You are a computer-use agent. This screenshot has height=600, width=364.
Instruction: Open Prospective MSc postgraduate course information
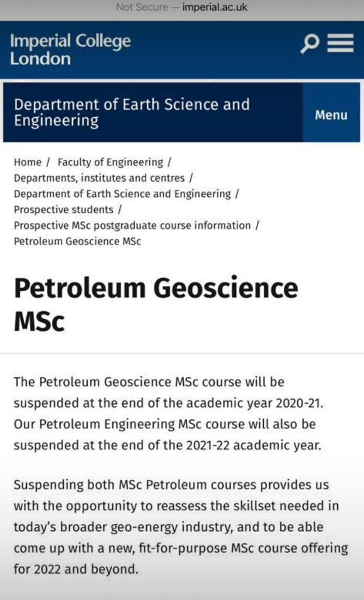click(132, 226)
